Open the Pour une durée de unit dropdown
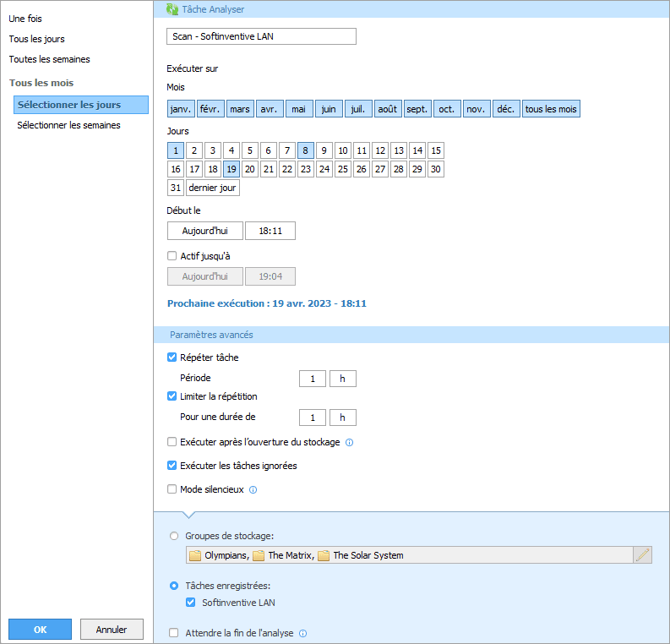Image resolution: width=670 pixels, height=644 pixels. coord(342,418)
